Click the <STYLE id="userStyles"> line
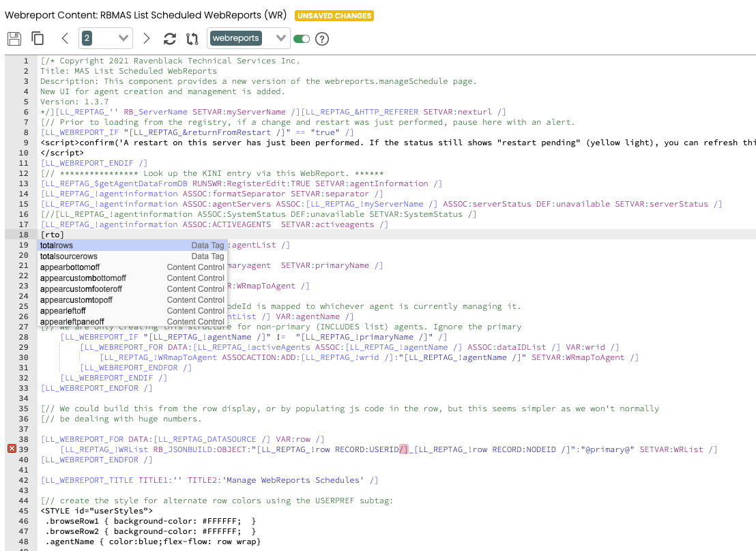 [97, 511]
